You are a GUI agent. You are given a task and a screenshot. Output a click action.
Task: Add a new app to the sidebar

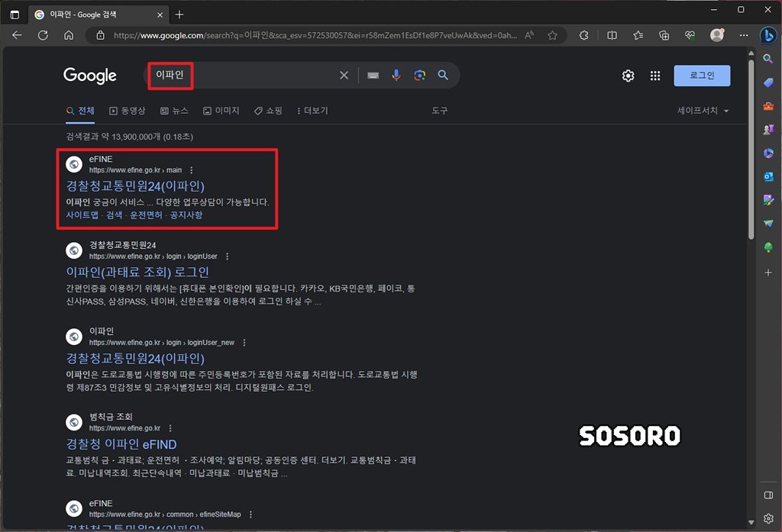[x=768, y=272]
